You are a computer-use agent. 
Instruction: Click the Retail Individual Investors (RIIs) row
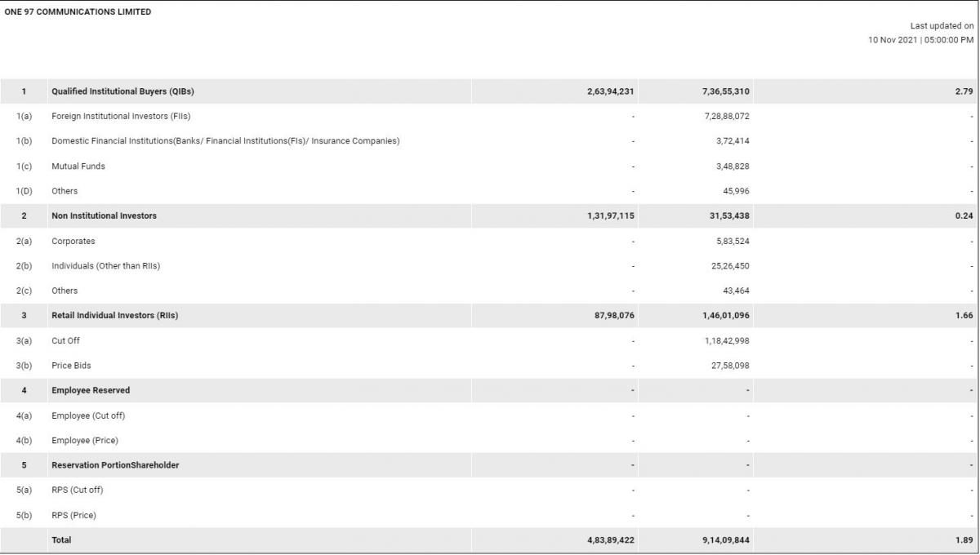[489, 316]
